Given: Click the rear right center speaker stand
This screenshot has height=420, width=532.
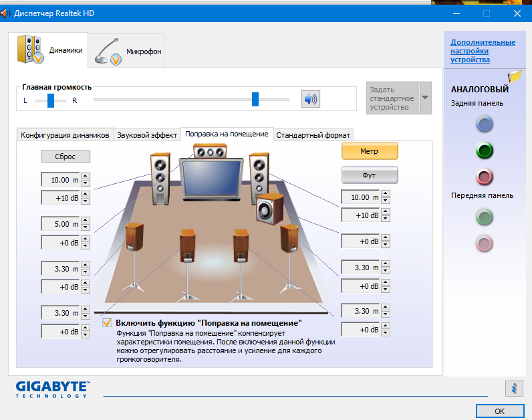Looking at the screenshot, I should click(x=241, y=246).
